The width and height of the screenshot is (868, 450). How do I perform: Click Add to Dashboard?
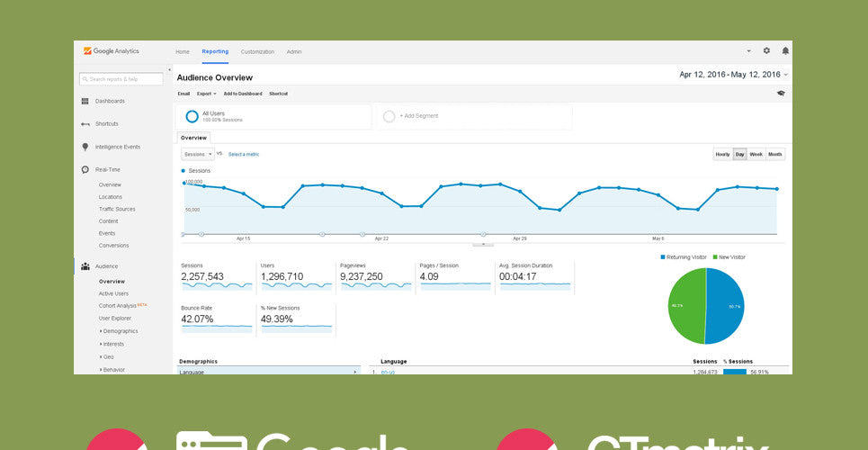[243, 94]
